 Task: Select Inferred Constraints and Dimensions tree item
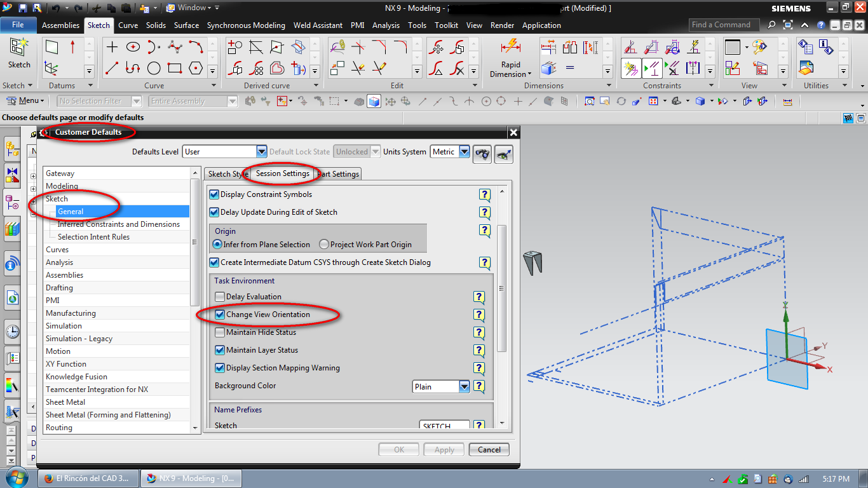coord(118,224)
